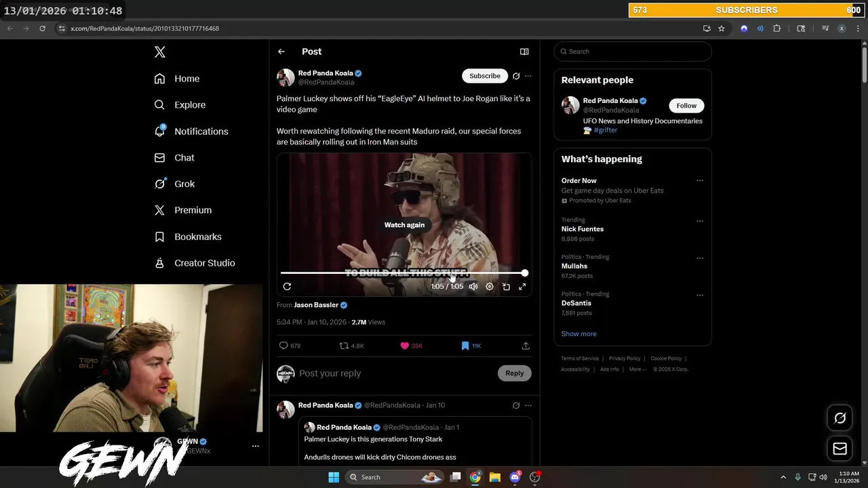Enter fullscreen on the video
Screen dimensions: 868x488
(x=522, y=287)
